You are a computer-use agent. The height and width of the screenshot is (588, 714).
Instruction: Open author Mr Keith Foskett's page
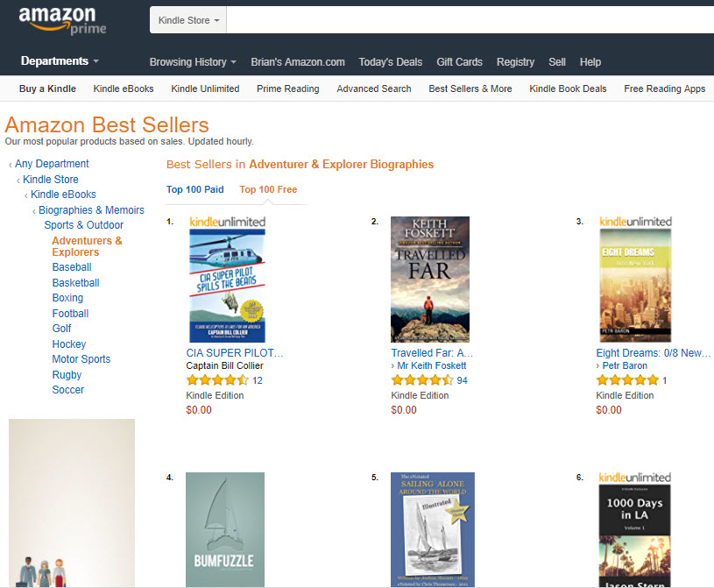[432, 365]
